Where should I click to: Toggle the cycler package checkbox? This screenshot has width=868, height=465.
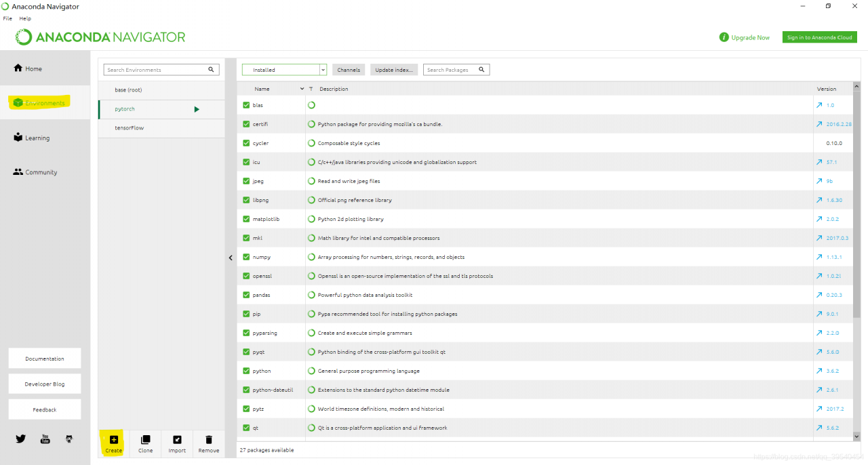click(246, 143)
